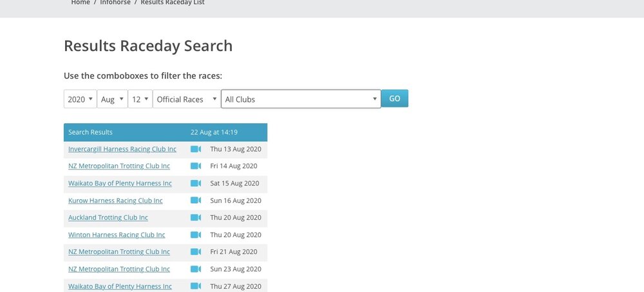Image resolution: width=644 pixels, height=292 pixels.
Task: Open NZ Metropolitan Trotting Club Sun 23 Aug link
Action: (119, 269)
